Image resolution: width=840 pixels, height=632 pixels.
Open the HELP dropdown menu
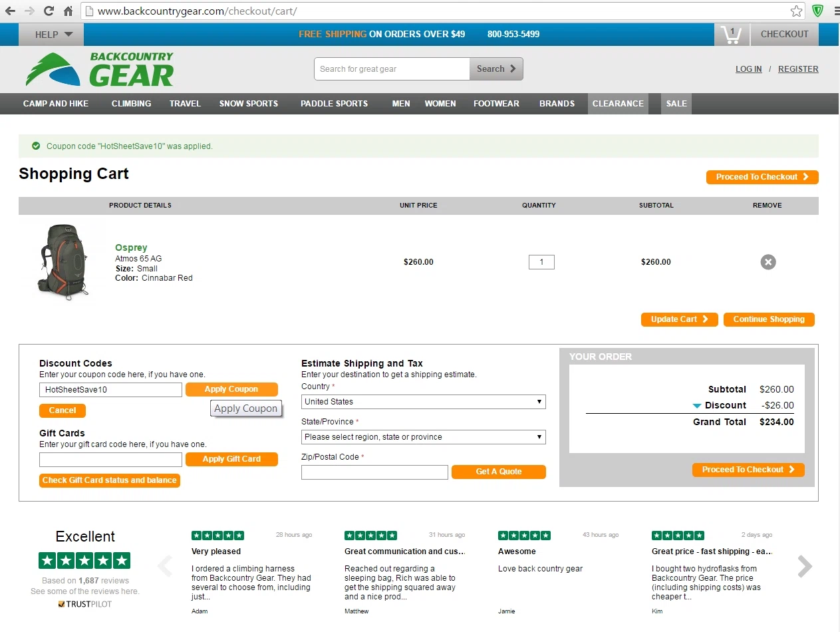click(x=51, y=35)
